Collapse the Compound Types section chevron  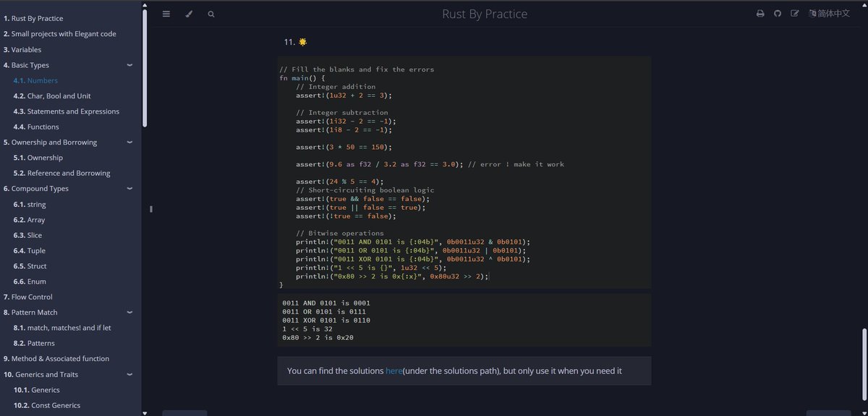click(x=129, y=189)
